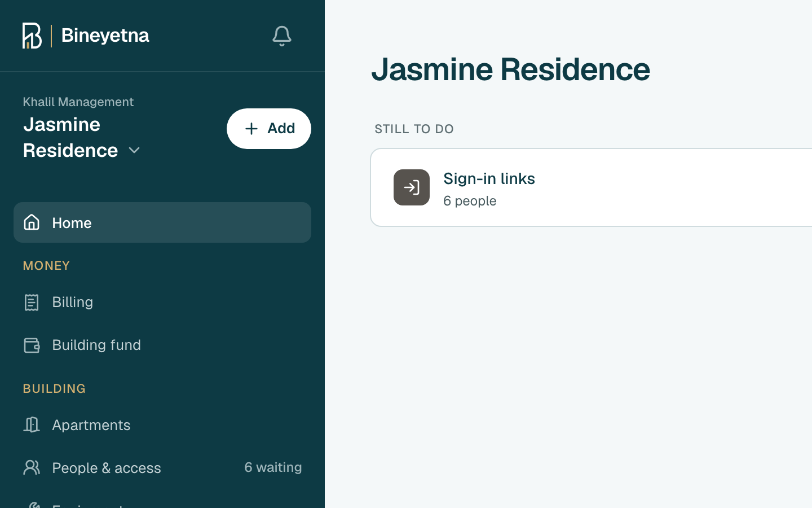812x508 pixels.
Task: Click the Home house icon
Action: 32,222
